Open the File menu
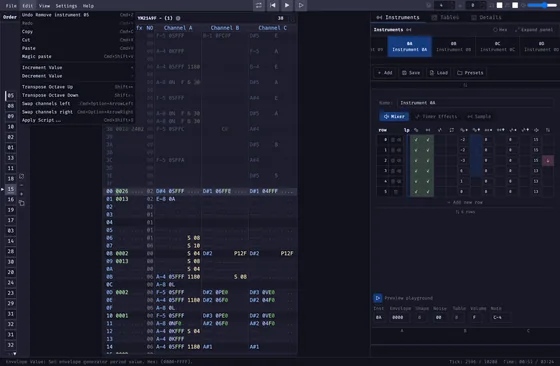 tap(11, 6)
